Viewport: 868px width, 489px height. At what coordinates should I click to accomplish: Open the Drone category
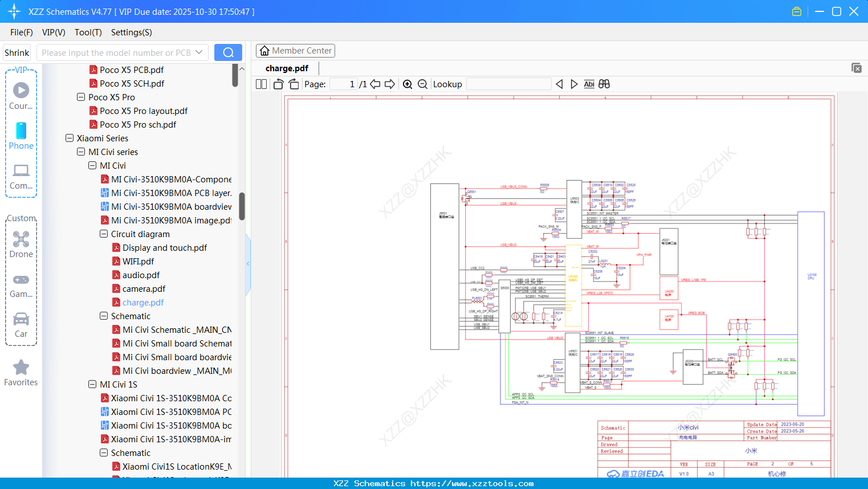(x=21, y=244)
